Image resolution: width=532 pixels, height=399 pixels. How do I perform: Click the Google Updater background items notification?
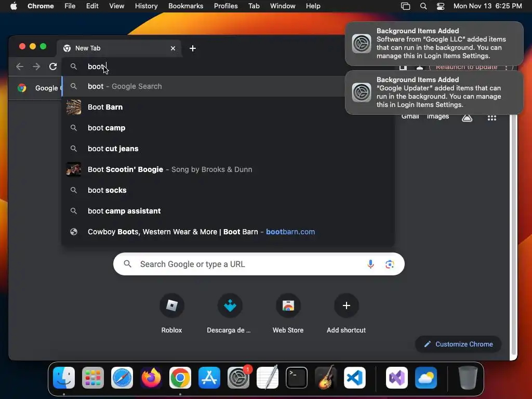click(x=434, y=92)
